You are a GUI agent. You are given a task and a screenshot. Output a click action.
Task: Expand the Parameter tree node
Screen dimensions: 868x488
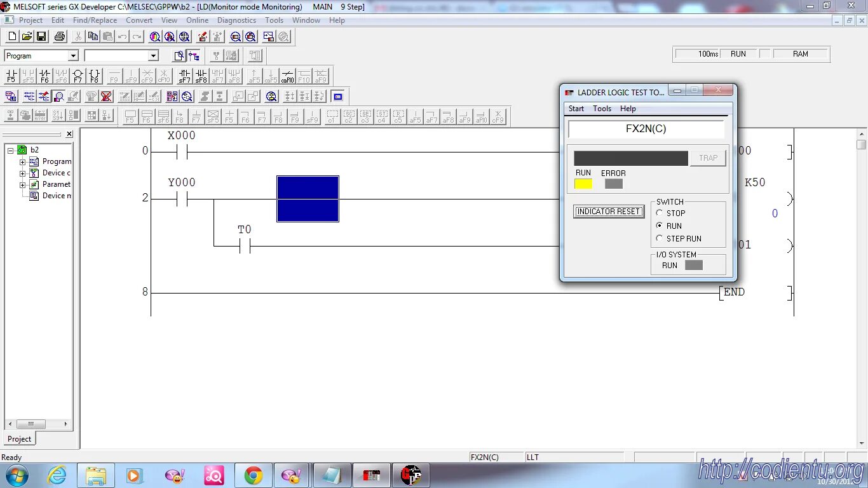point(22,185)
